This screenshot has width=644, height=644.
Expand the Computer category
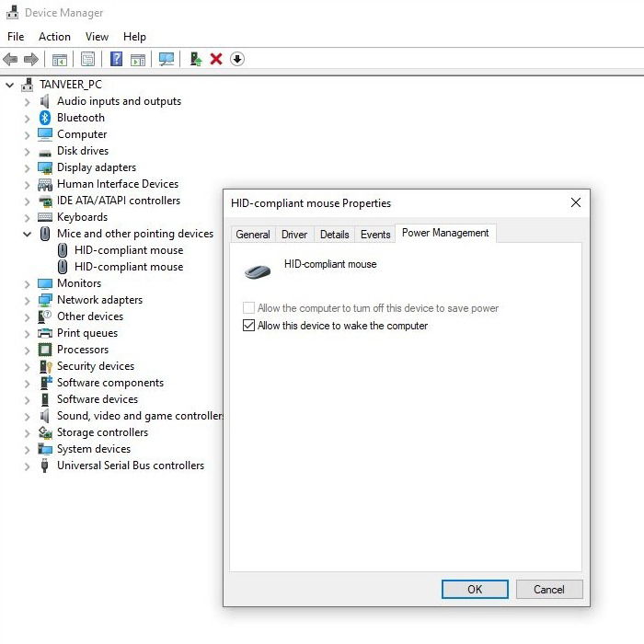click(27, 135)
